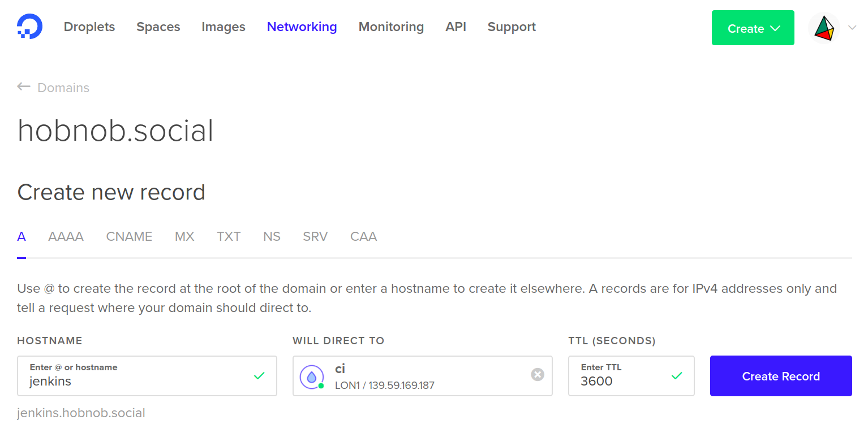Switch to the SRV record tab
868x433 pixels.
315,237
